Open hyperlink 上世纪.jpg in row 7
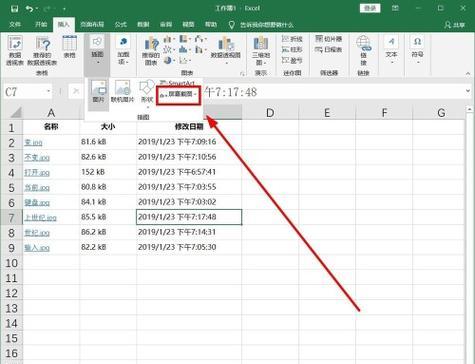Image resolution: width=475 pixels, height=364 pixels. 40,218
